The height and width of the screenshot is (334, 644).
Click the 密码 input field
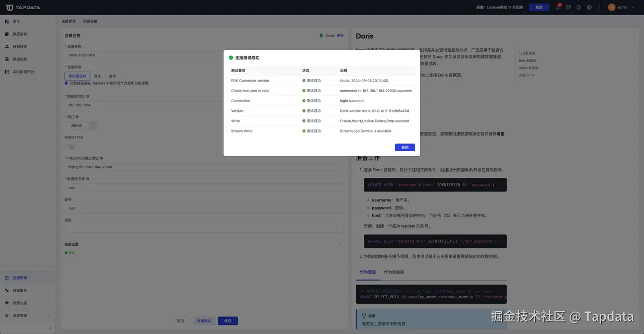click(204, 228)
